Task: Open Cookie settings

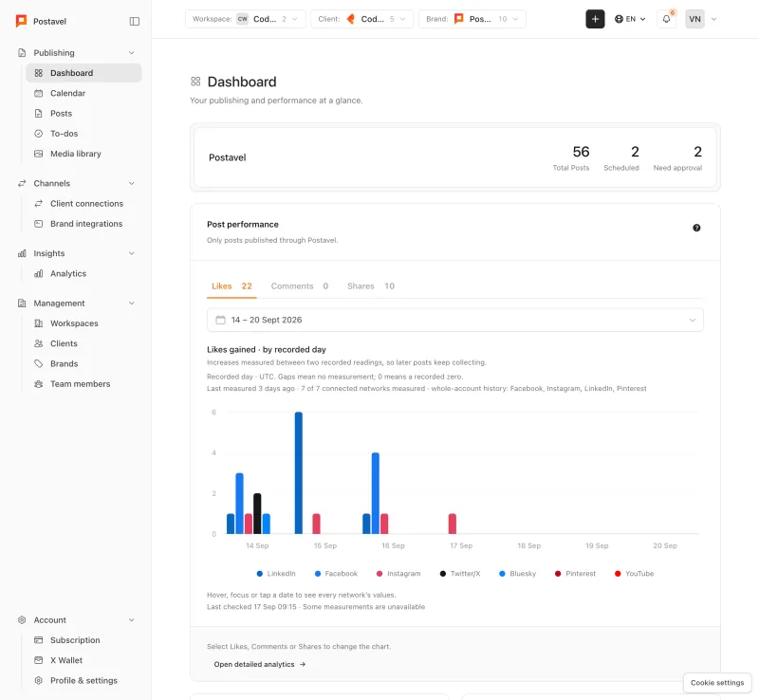Action: (x=717, y=683)
